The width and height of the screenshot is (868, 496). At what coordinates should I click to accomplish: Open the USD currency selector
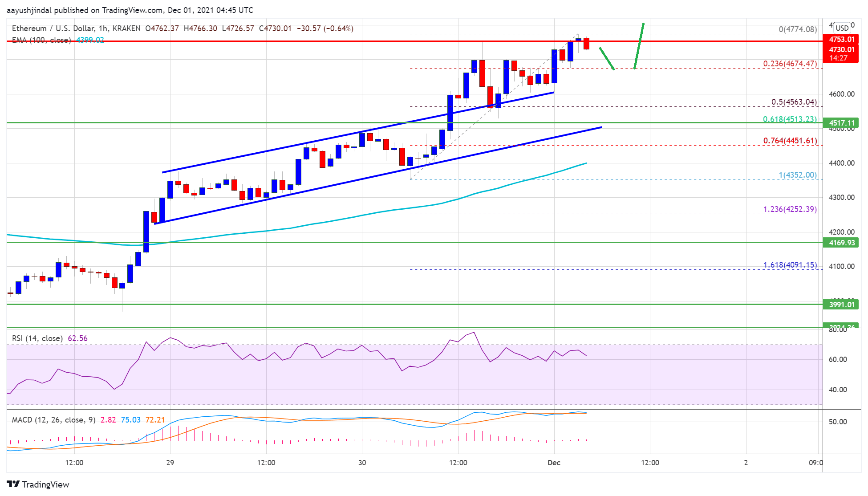pos(842,28)
